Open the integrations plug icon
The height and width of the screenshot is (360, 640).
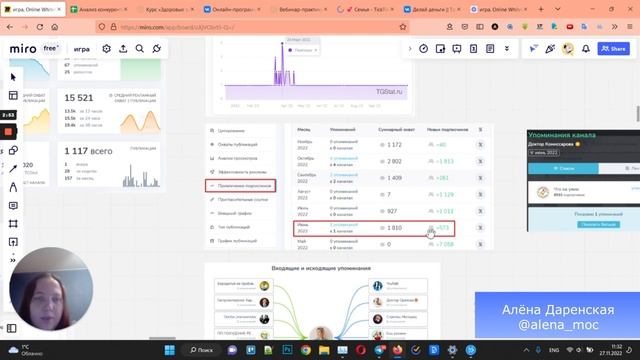(x=157, y=49)
